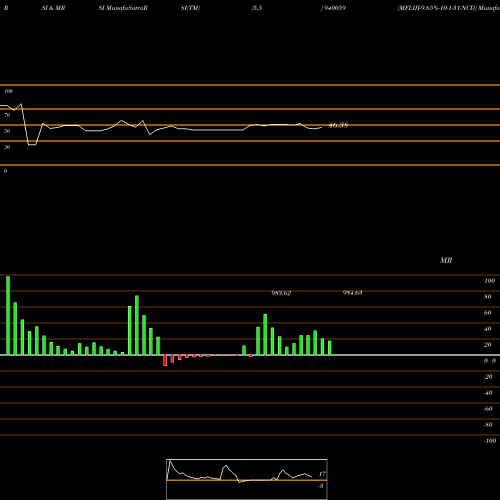Screen dimensions: 500x500
Task: Click the MR axis label 40
Action: tap(488, 329)
